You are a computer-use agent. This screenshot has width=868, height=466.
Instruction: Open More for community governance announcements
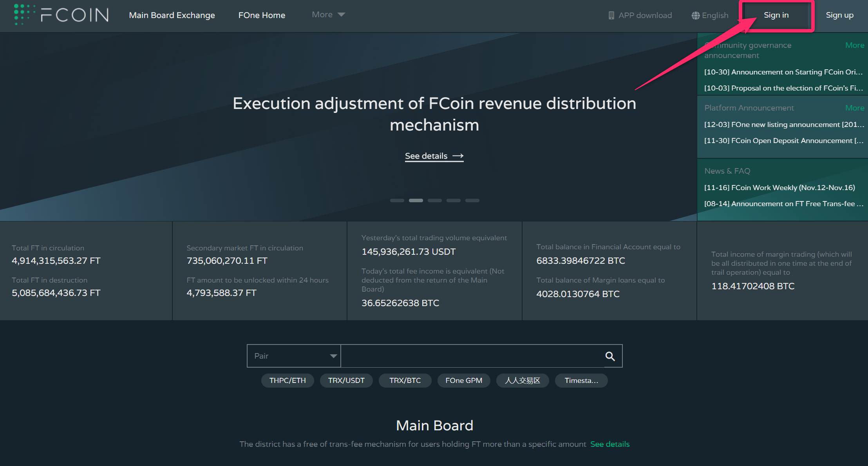(855, 45)
